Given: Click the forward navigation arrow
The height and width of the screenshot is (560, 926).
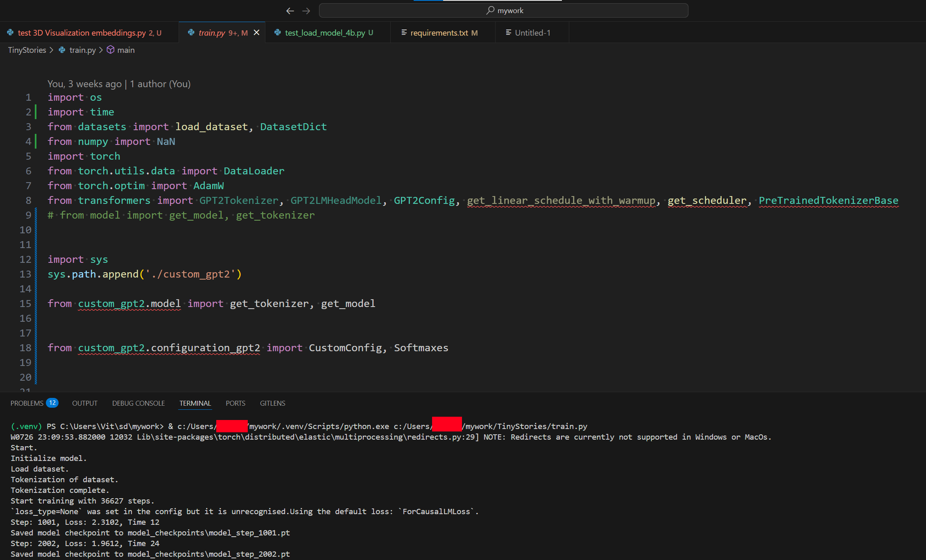Looking at the screenshot, I should coord(306,11).
